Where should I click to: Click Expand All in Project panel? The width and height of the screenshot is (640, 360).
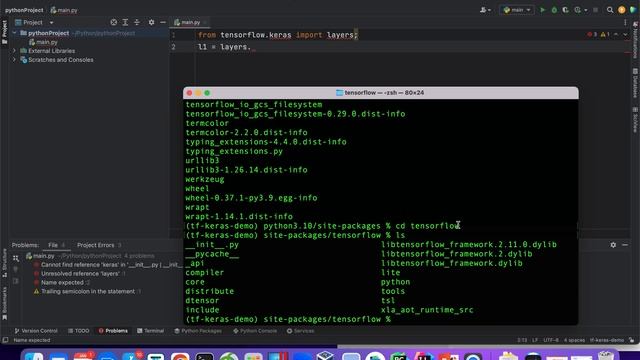pos(125,22)
